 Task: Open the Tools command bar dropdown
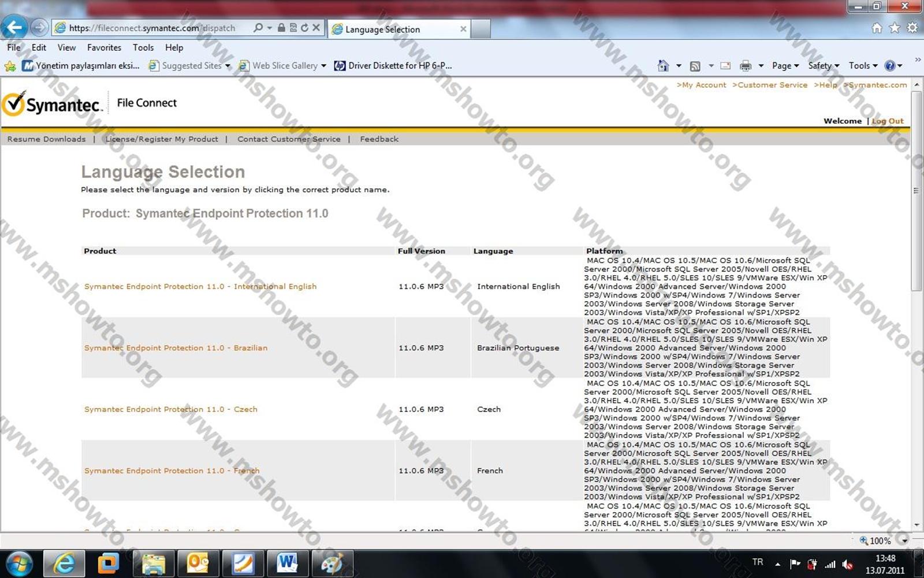[863, 66]
